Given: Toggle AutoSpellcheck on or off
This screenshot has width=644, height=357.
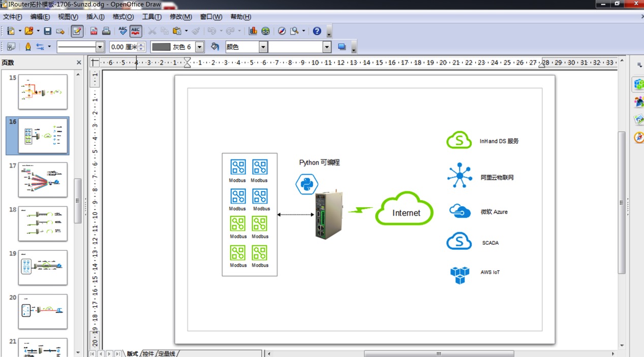Looking at the screenshot, I should tap(135, 31).
